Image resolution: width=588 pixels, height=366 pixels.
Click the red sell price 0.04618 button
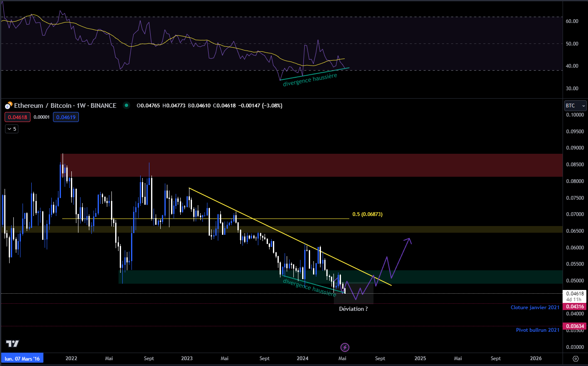(18, 117)
